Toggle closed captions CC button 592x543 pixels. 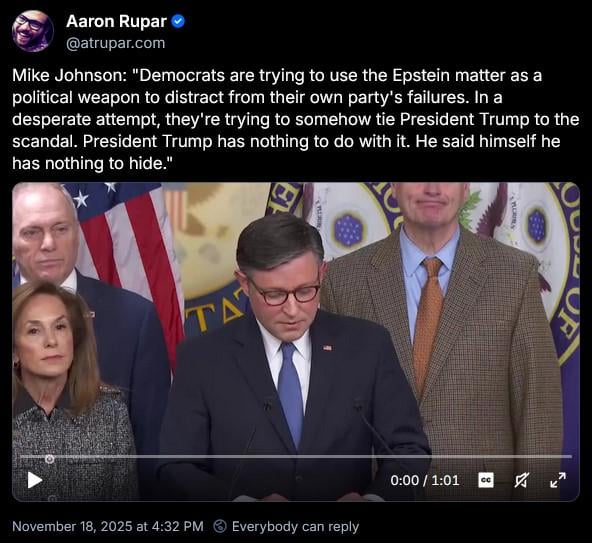click(x=486, y=480)
